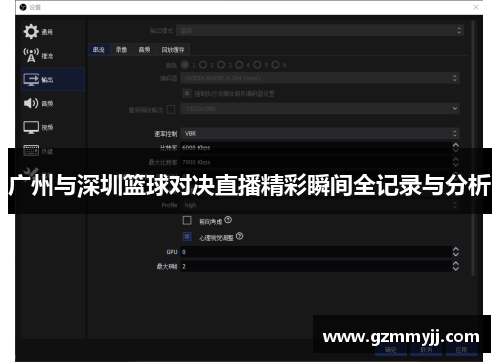Select audio track 3 radio button
This screenshot has height=362, width=500.
click(x=221, y=65)
